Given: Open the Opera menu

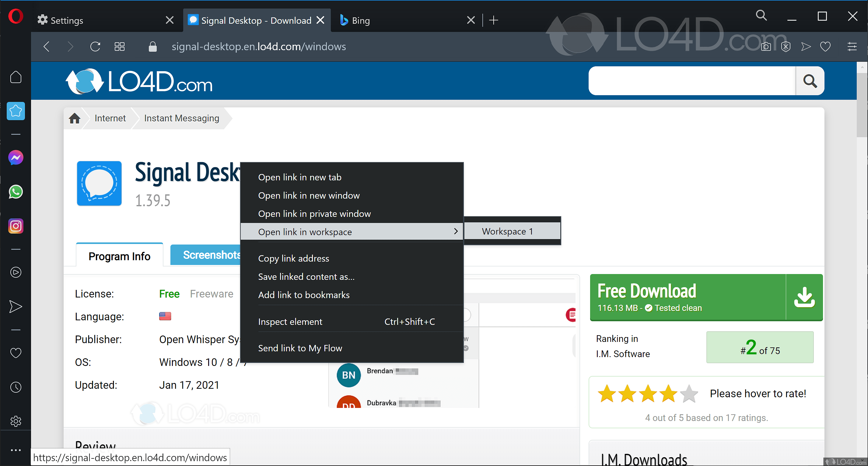Looking at the screenshot, I should pyautogui.click(x=16, y=16).
